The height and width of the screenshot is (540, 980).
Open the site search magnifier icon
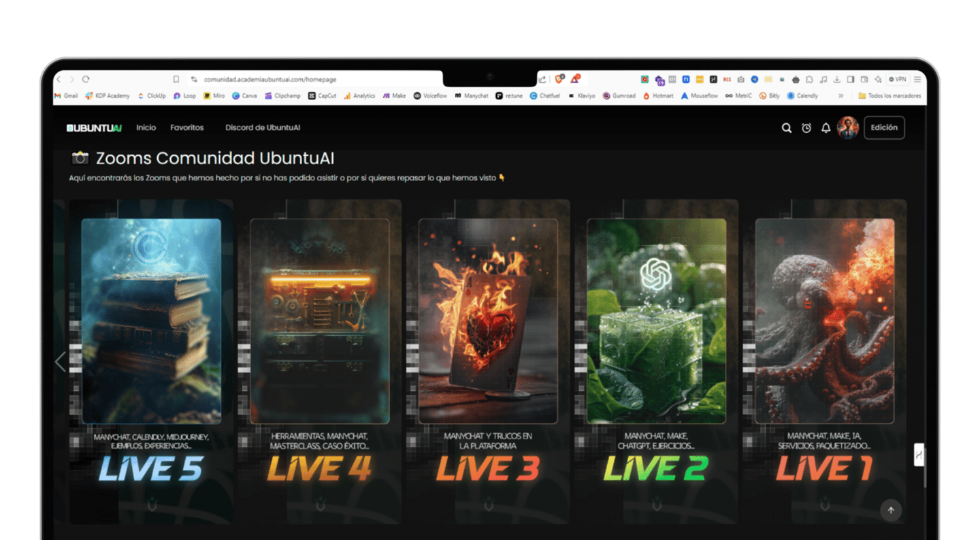tap(787, 128)
